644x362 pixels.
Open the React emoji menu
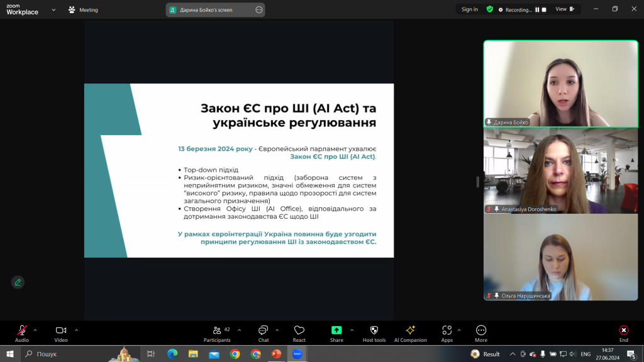click(x=299, y=334)
